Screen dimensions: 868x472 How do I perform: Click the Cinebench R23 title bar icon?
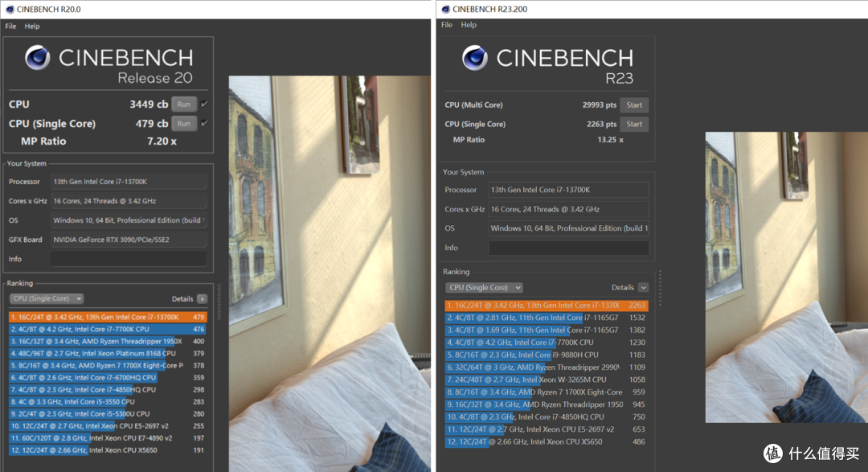445,9
